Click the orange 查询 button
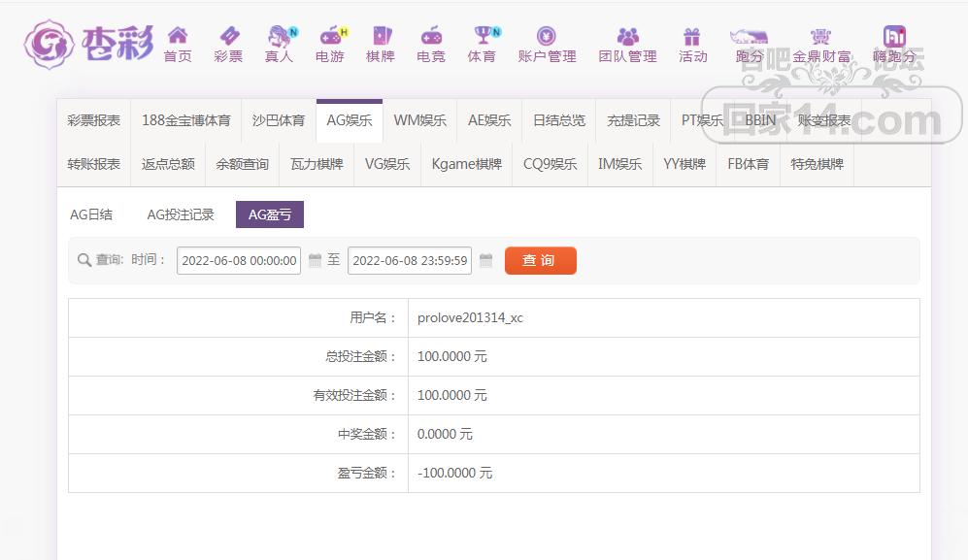This screenshot has height=560, width=968. point(540,260)
